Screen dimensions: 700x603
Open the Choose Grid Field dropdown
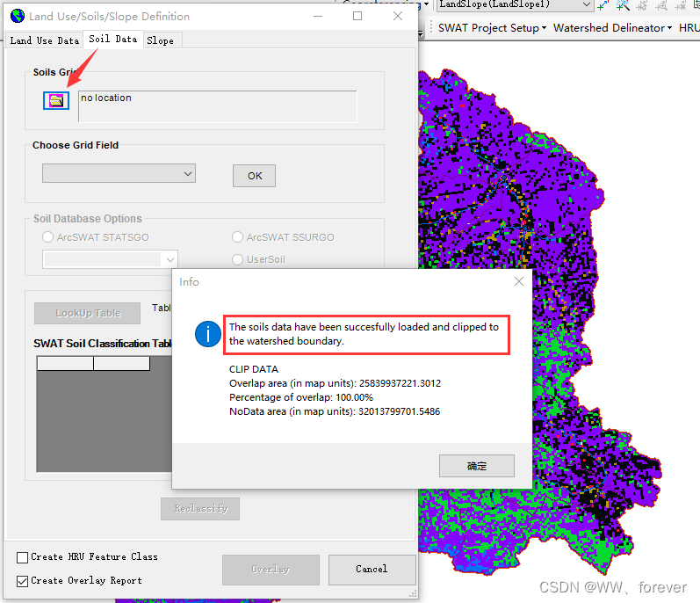tap(119, 173)
